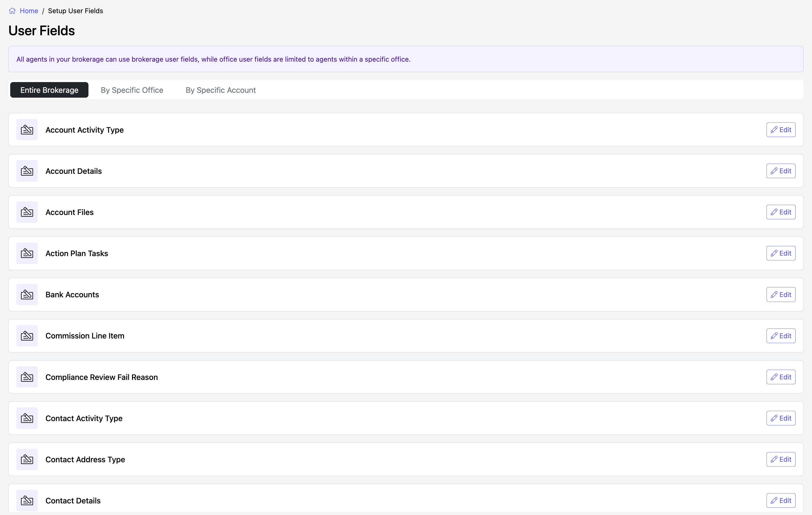This screenshot has width=812, height=515.
Task: Click the Contact Details row title
Action: [73, 500]
